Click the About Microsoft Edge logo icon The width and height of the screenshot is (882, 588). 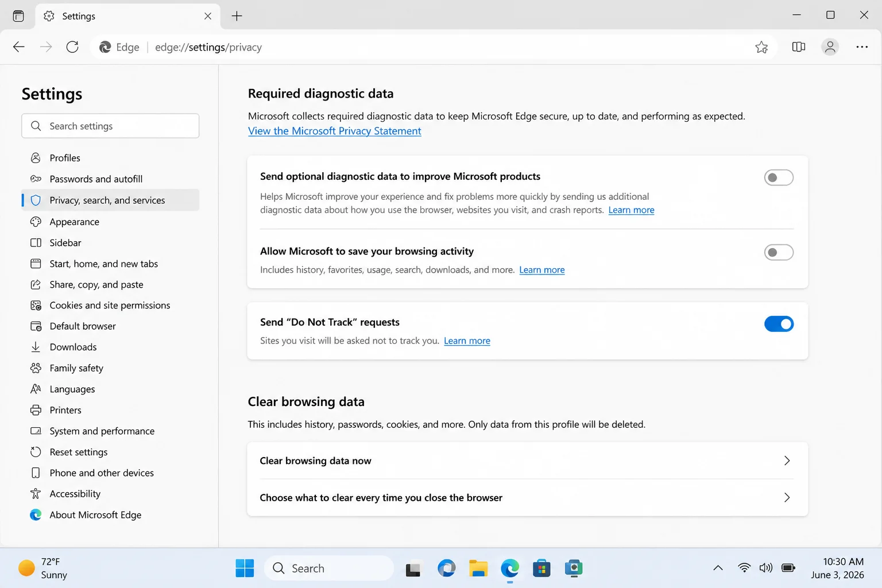pyautogui.click(x=36, y=515)
